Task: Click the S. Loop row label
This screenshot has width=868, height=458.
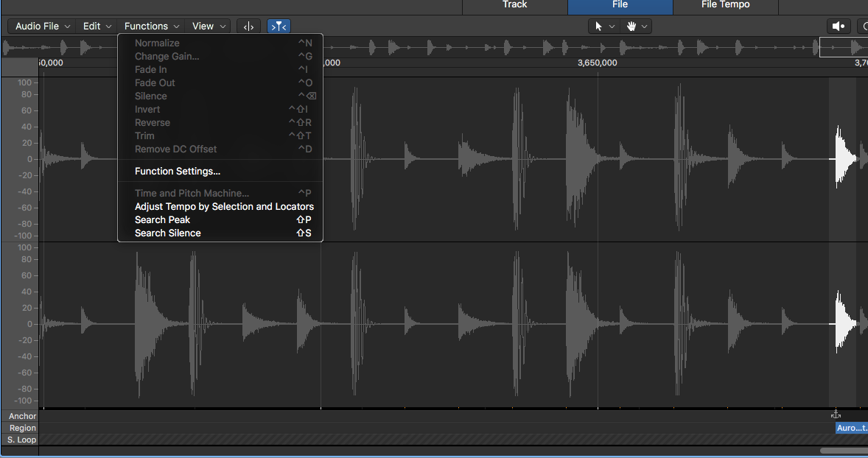Action: (x=21, y=440)
